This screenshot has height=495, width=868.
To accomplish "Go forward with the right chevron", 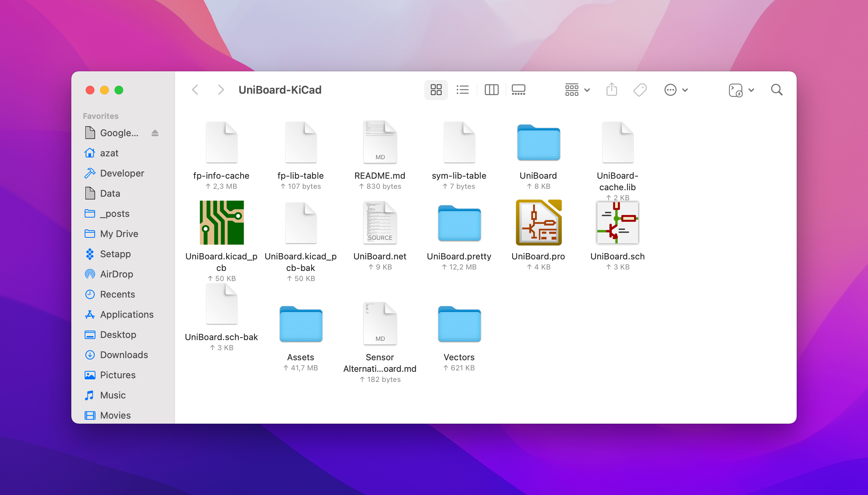I will (221, 90).
